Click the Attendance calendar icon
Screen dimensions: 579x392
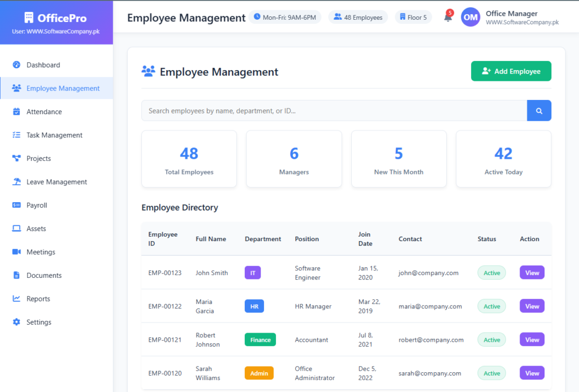pos(16,112)
